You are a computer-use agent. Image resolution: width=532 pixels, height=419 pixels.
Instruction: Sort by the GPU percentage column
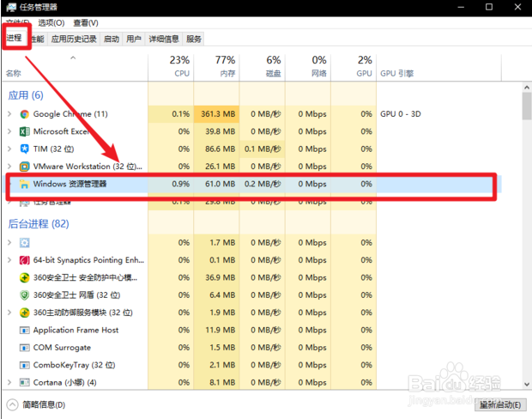[x=354, y=67]
